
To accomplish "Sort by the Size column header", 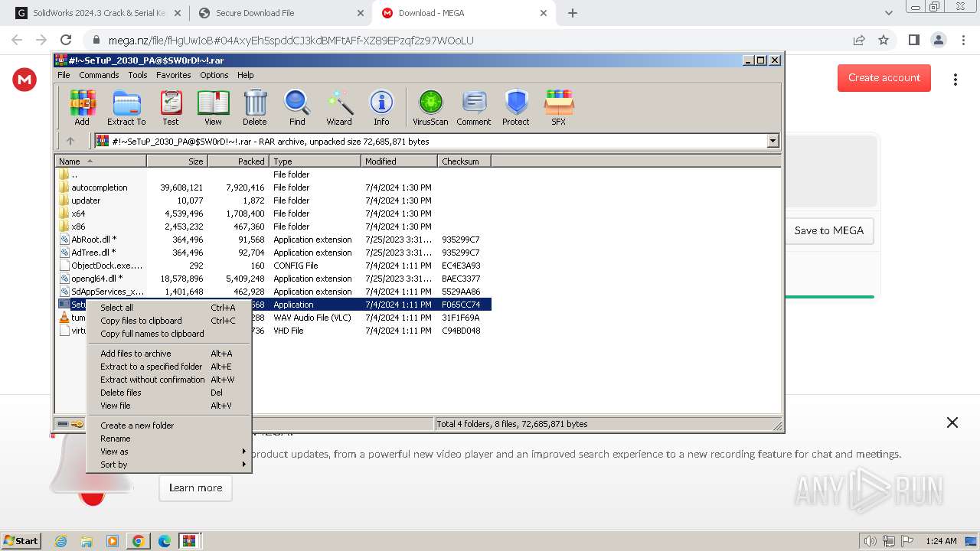I will pyautogui.click(x=177, y=161).
